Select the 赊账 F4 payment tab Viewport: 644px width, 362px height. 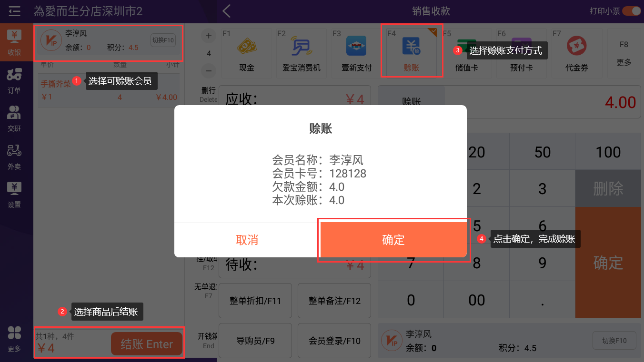(412, 51)
